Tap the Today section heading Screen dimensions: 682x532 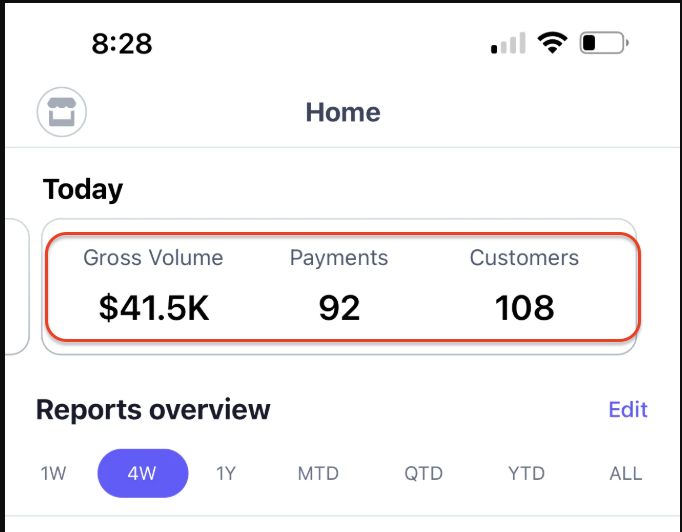[83, 190]
